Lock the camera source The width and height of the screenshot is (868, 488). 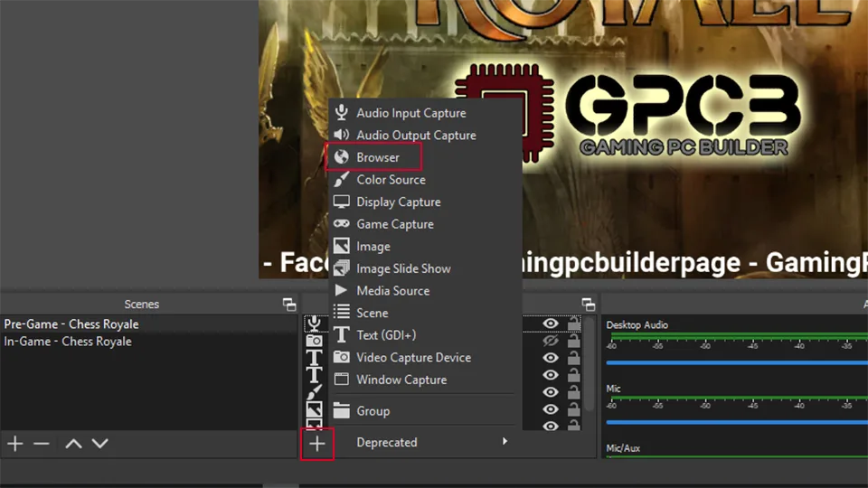(574, 341)
